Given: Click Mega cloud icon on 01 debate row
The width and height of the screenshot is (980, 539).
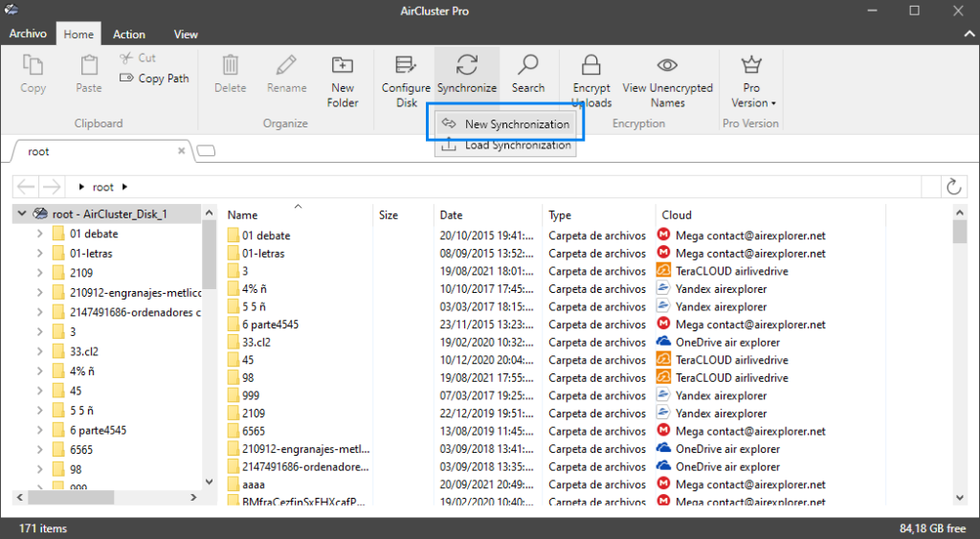Looking at the screenshot, I should (664, 236).
